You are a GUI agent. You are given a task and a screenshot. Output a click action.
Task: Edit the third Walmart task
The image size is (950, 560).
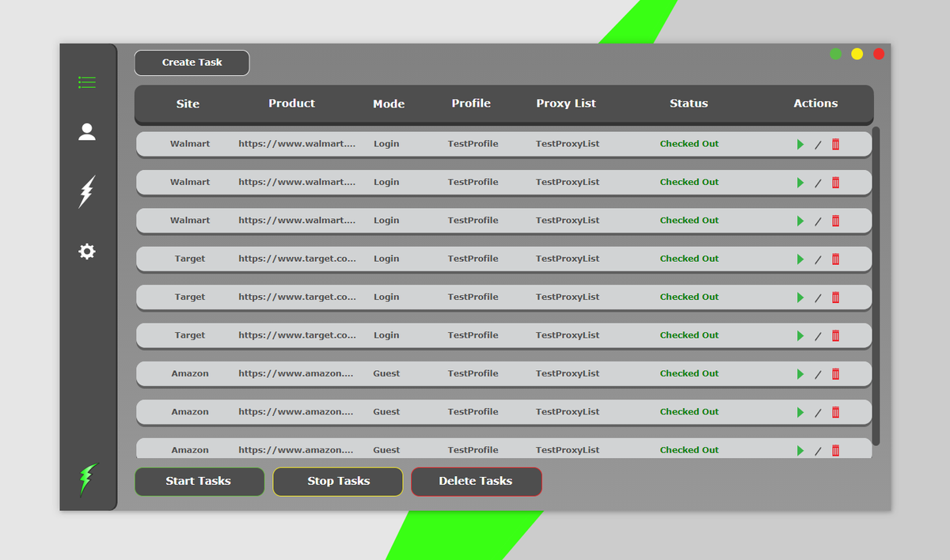[x=818, y=221]
